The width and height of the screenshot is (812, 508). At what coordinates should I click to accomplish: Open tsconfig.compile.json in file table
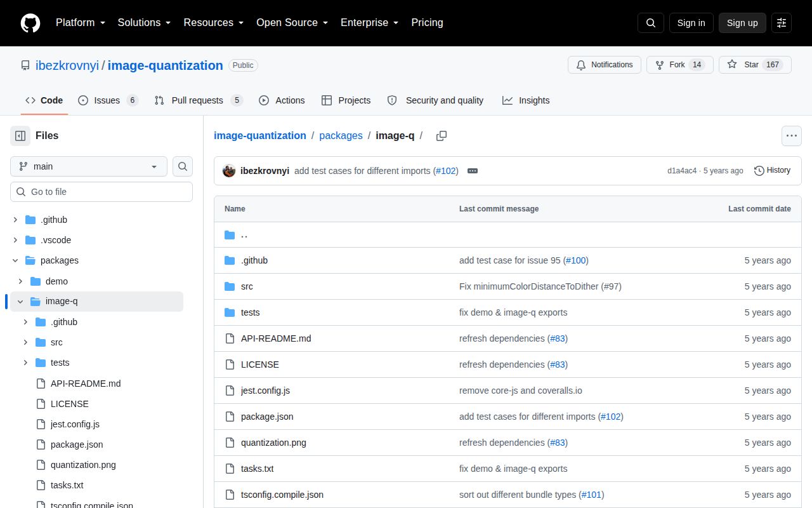tap(282, 495)
